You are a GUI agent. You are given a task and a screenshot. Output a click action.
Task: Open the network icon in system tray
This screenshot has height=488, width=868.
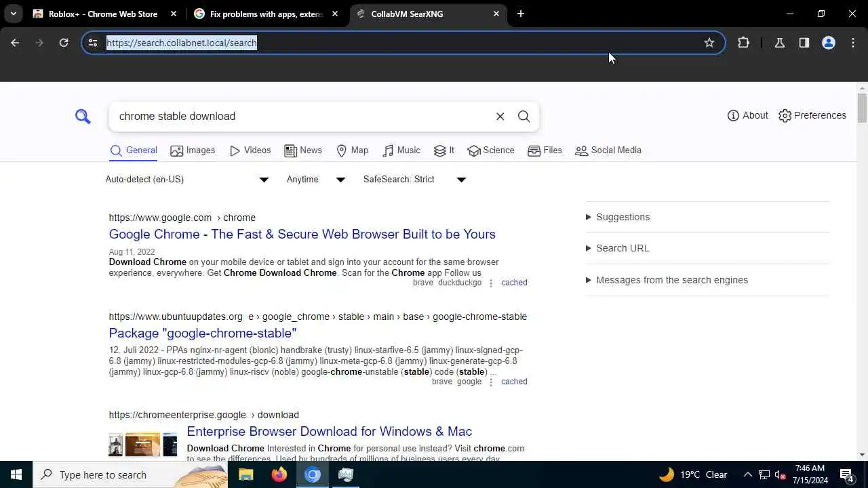[x=764, y=474]
